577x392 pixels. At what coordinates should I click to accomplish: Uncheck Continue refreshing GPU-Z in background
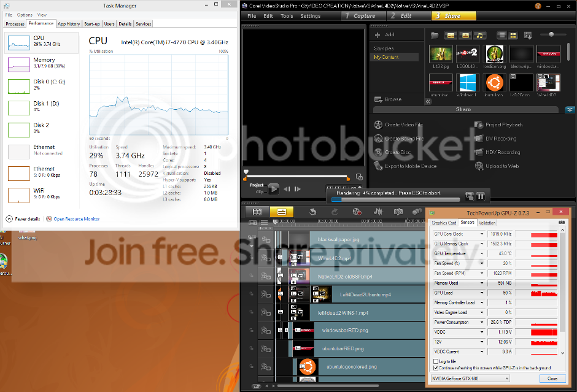pyautogui.click(x=436, y=368)
